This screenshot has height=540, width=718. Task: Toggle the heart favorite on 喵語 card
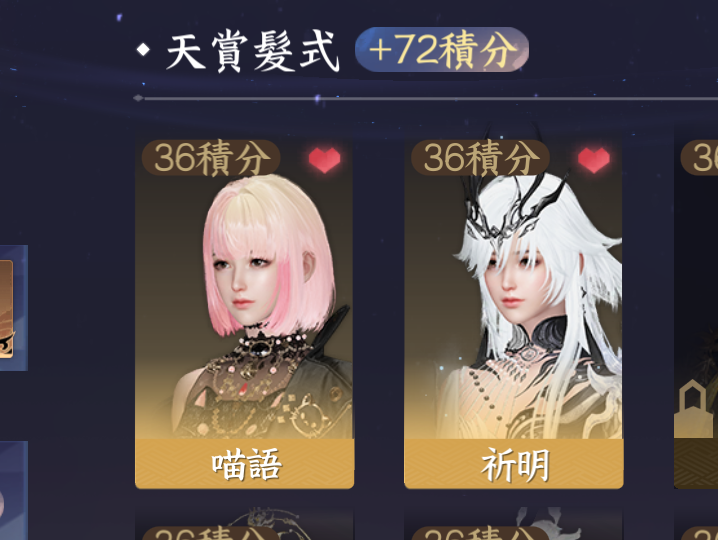click(325, 160)
